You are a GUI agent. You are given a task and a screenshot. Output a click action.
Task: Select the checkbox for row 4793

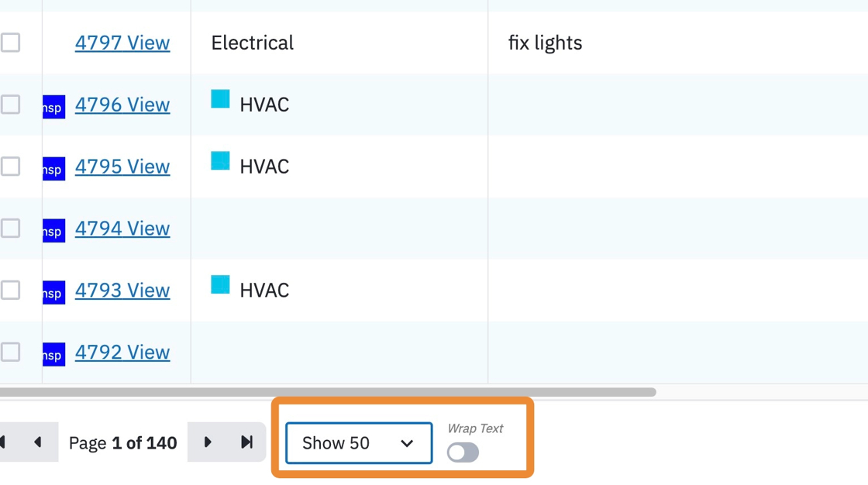pyautogui.click(x=11, y=290)
